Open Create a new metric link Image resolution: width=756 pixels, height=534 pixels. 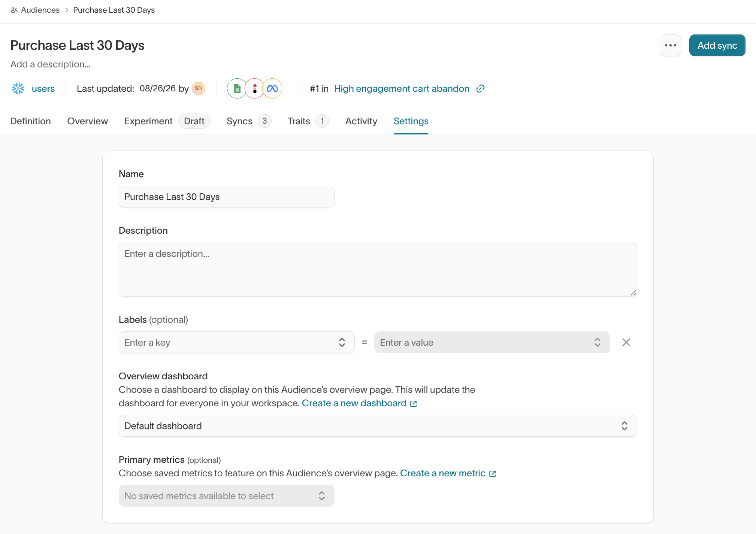(448, 473)
